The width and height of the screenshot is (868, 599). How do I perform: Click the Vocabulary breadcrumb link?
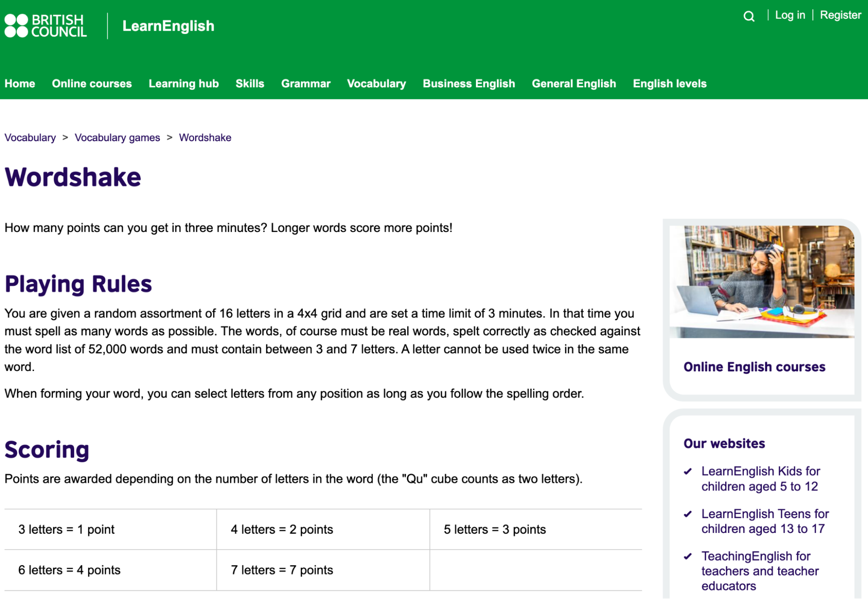[30, 138]
